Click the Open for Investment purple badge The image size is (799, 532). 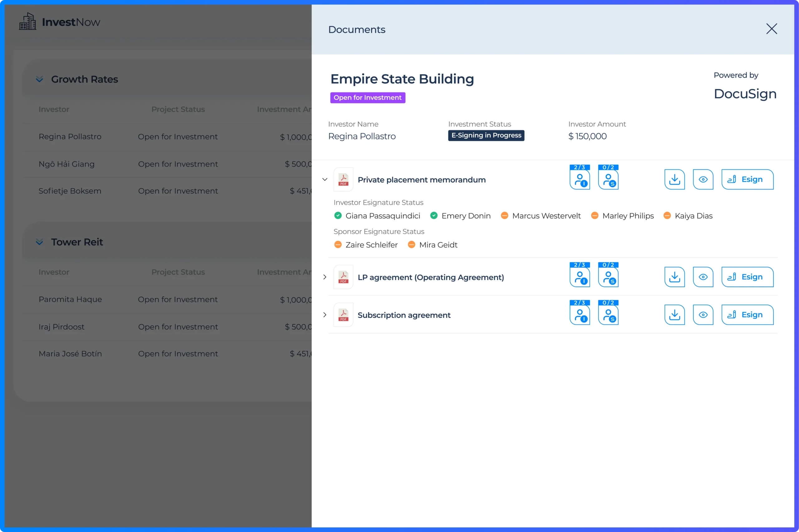pos(367,98)
